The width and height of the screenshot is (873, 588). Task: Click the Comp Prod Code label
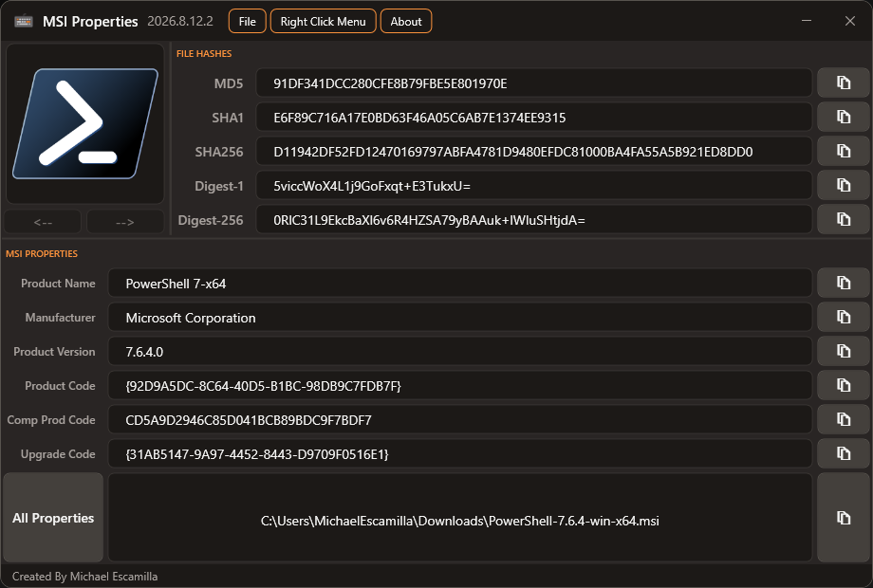[x=51, y=420]
